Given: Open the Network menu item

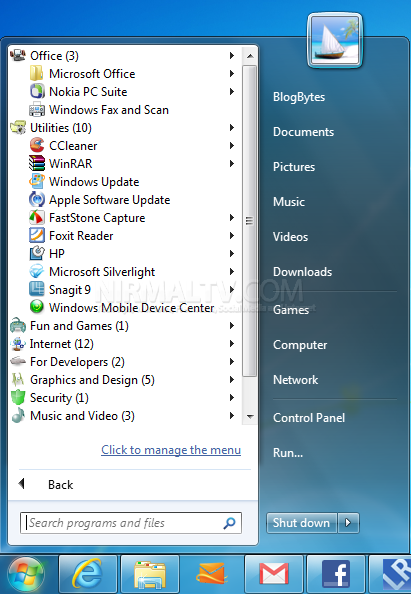Looking at the screenshot, I should click(x=295, y=380).
